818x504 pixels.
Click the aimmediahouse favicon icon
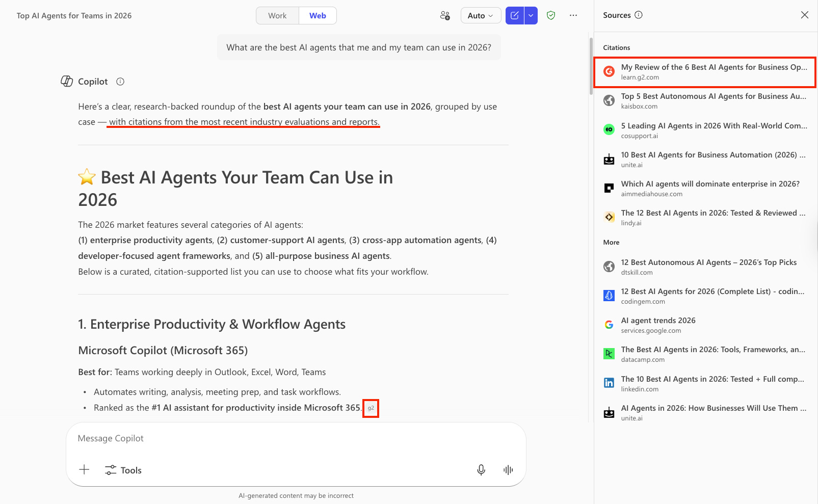(x=609, y=189)
